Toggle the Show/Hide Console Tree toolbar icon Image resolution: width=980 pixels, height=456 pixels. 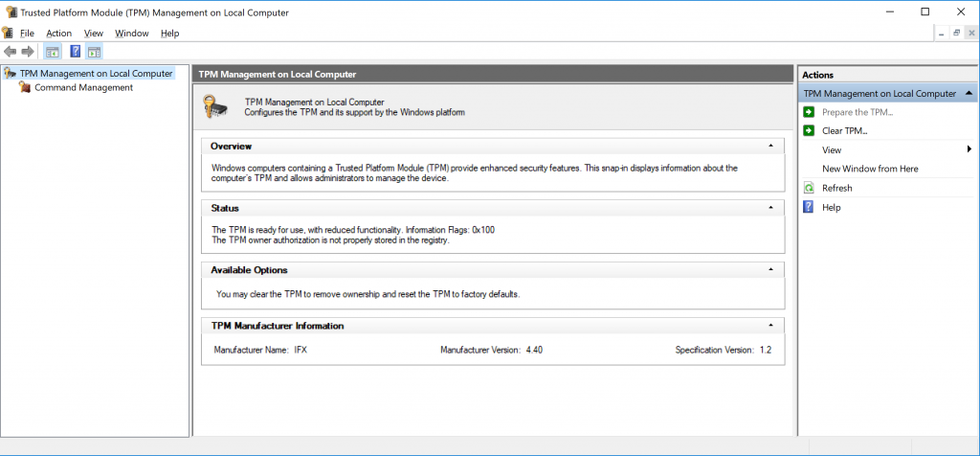click(53, 52)
